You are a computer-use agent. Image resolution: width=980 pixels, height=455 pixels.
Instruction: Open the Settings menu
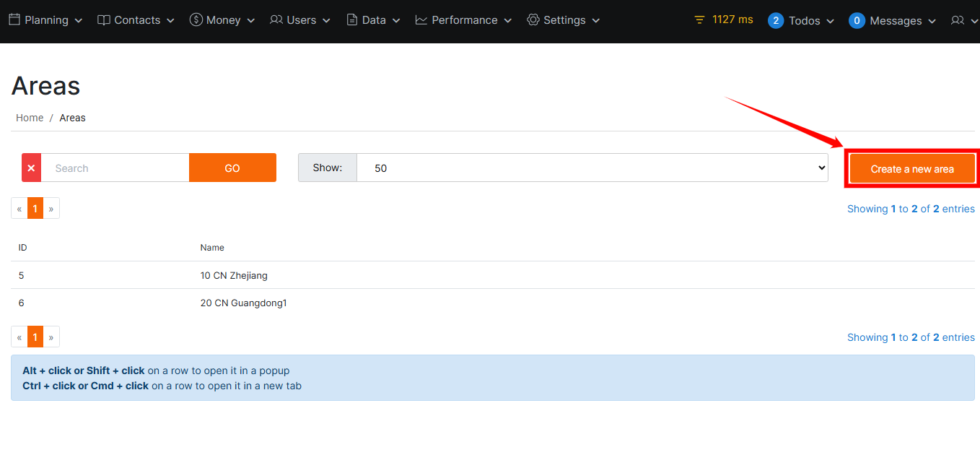click(x=564, y=20)
